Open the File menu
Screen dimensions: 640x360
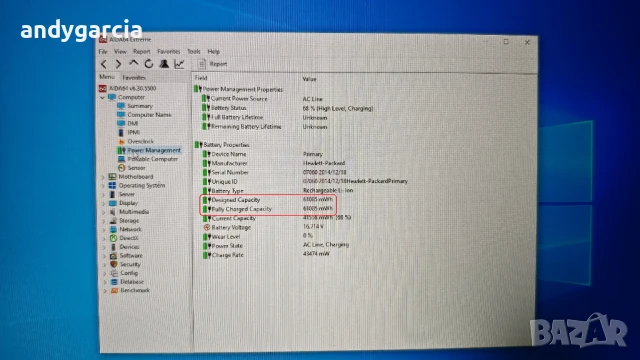[x=103, y=51]
